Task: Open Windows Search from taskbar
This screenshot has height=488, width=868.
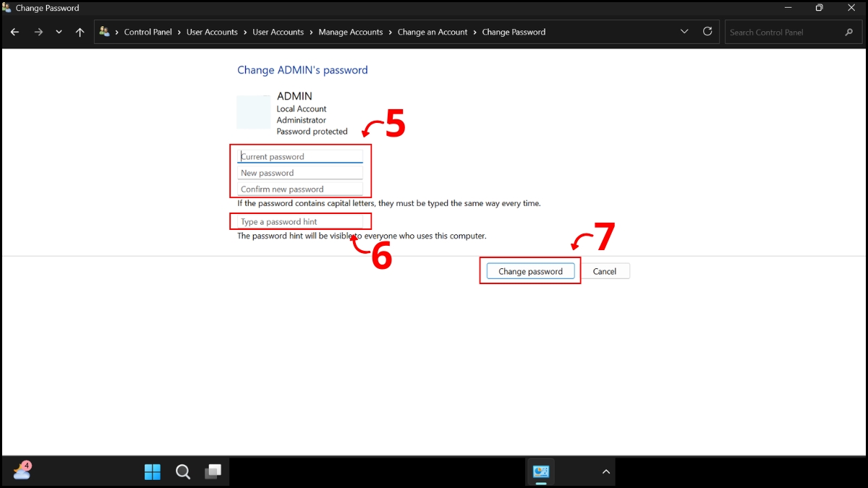Action: (183, 471)
